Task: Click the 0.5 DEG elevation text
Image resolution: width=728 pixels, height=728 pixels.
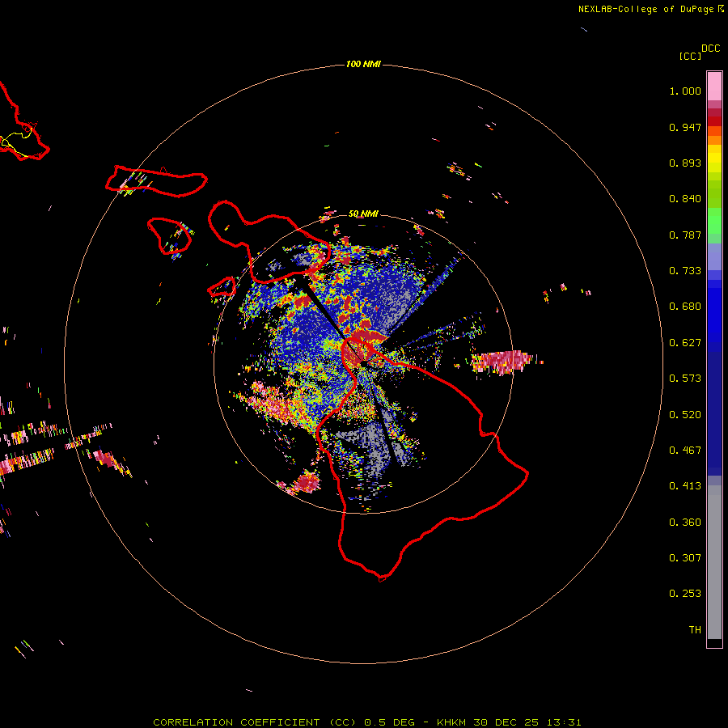Action: [389, 722]
